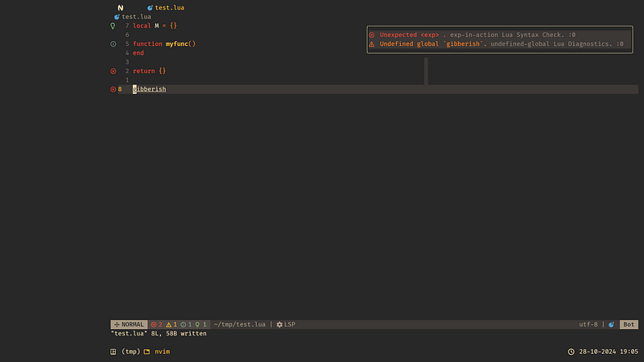The image size is (644, 362).
Task: Select the nvim tmux window
Action: coord(163,352)
